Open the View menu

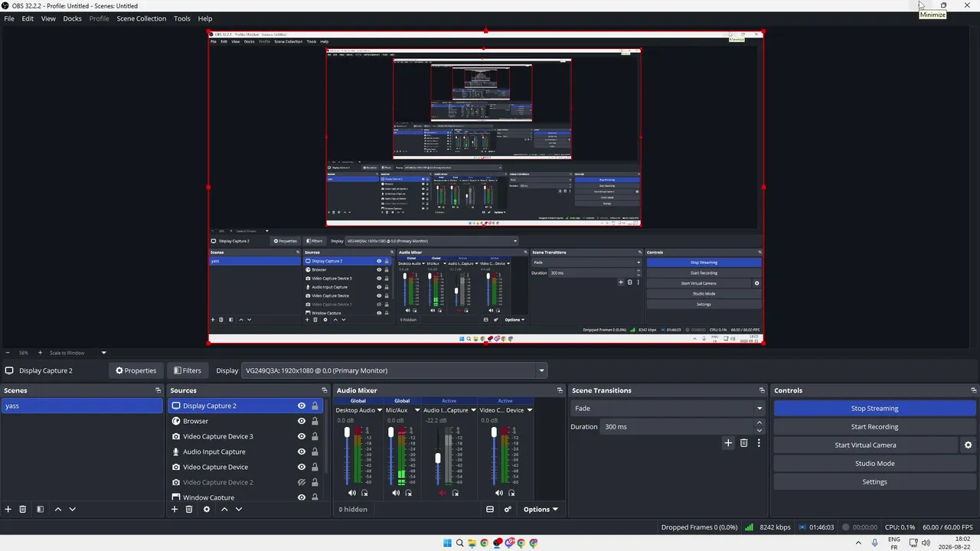(x=48, y=18)
